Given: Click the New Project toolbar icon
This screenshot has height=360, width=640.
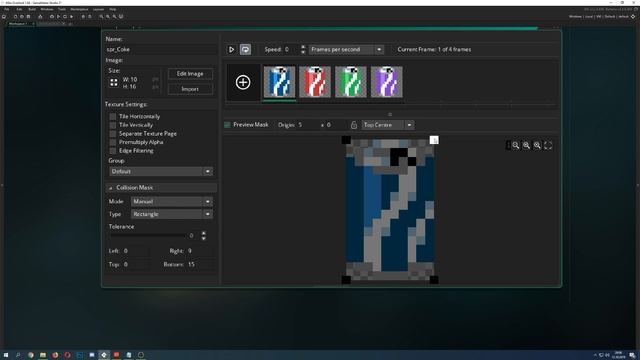Looking at the screenshot, I should pos(15,17).
